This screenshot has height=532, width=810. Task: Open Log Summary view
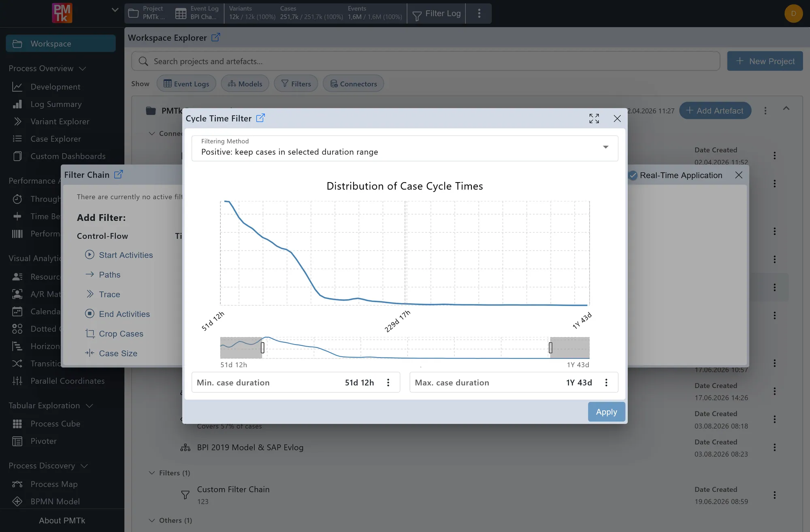pos(56,104)
